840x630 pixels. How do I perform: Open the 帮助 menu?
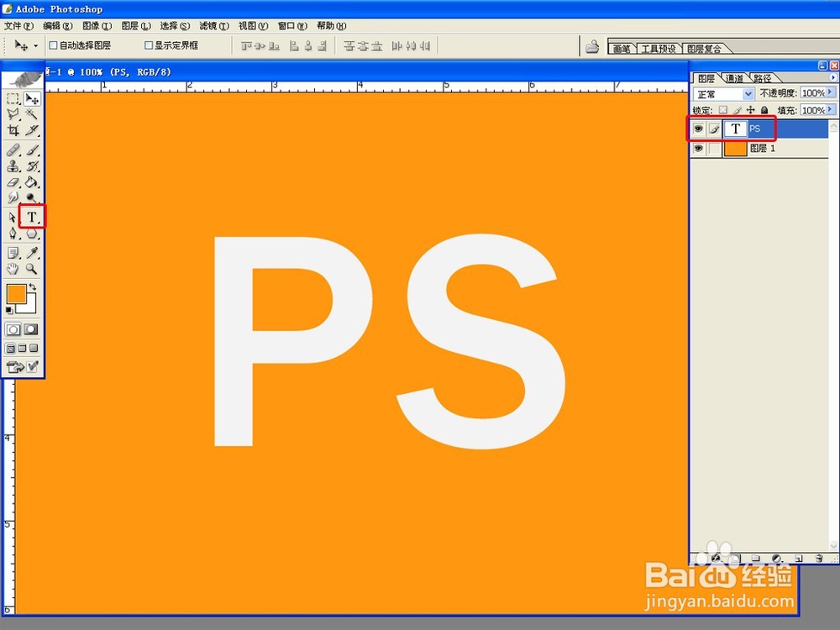pyautogui.click(x=331, y=26)
